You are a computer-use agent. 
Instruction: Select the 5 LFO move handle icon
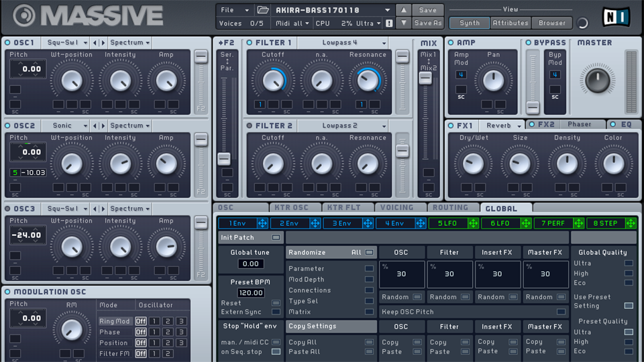(x=473, y=223)
